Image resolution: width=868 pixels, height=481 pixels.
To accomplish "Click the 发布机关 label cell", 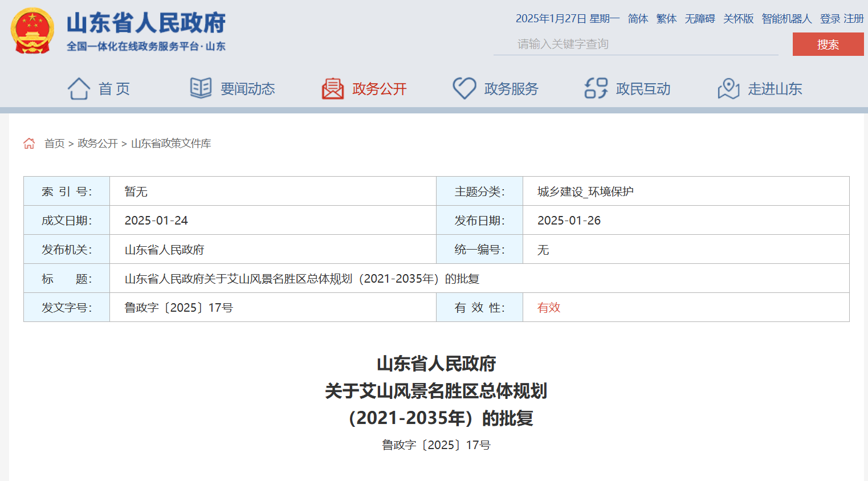I will click(x=67, y=250).
